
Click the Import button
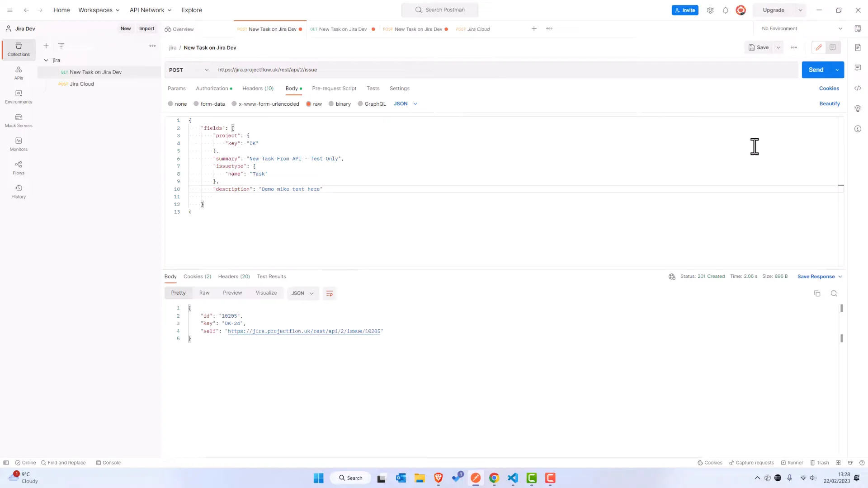click(146, 28)
